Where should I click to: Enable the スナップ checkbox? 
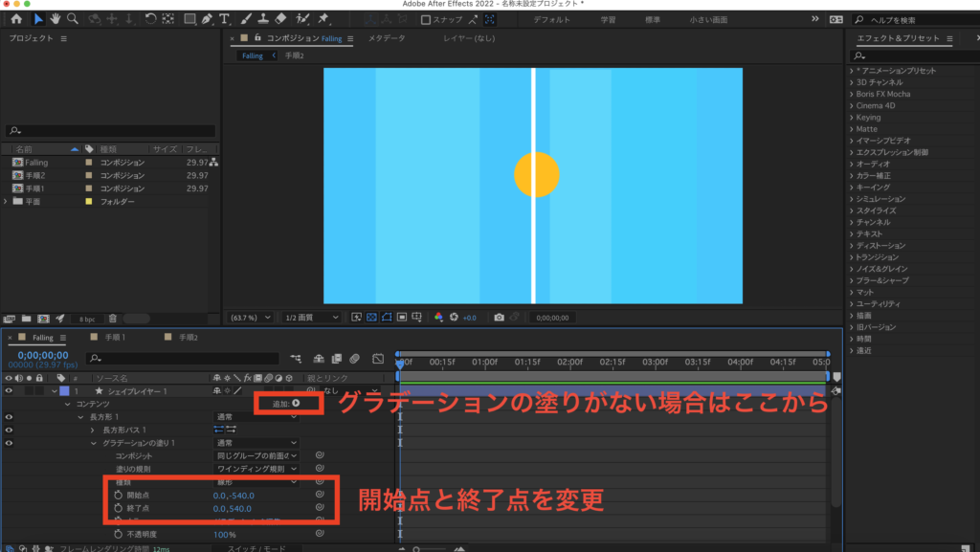click(x=426, y=19)
